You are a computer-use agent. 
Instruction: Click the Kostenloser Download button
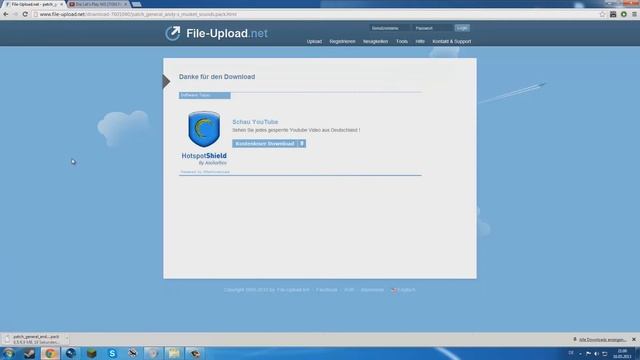point(269,144)
